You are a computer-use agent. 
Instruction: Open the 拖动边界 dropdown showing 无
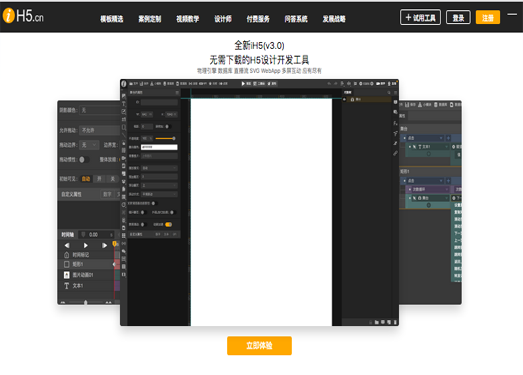[89, 145]
